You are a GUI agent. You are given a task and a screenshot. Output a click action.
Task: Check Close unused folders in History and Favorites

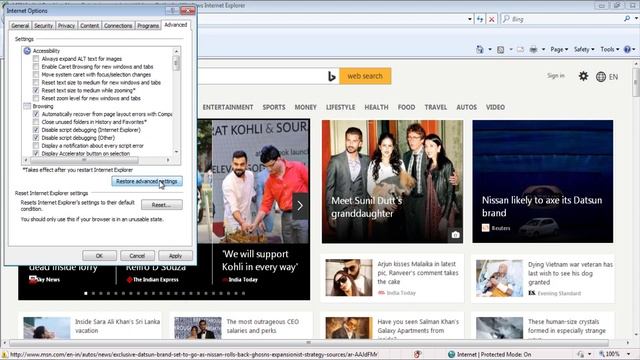click(x=36, y=122)
